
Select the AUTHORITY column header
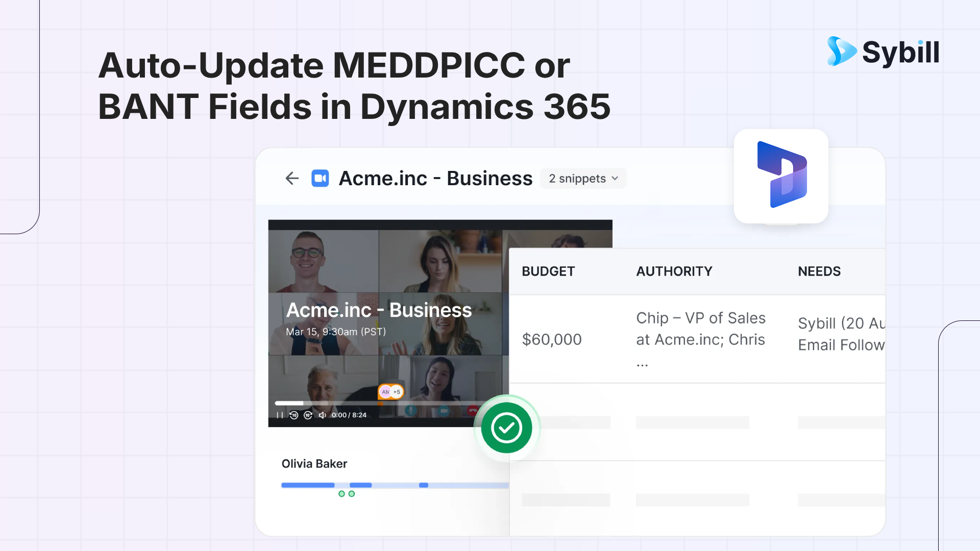pyautogui.click(x=674, y=271)
